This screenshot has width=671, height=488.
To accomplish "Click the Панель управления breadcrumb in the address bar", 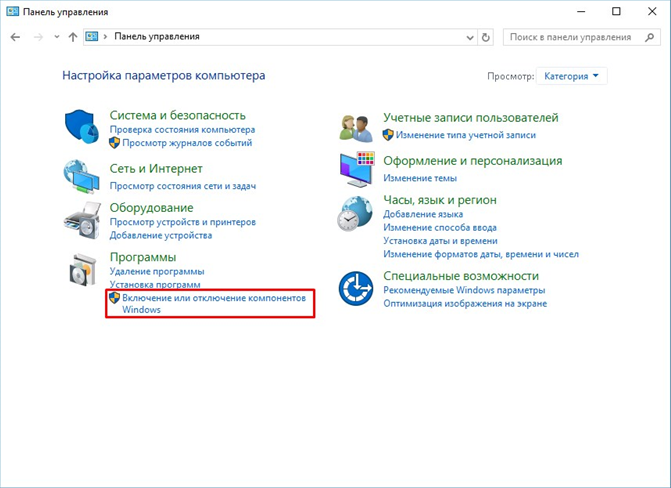I will (157, 37).
